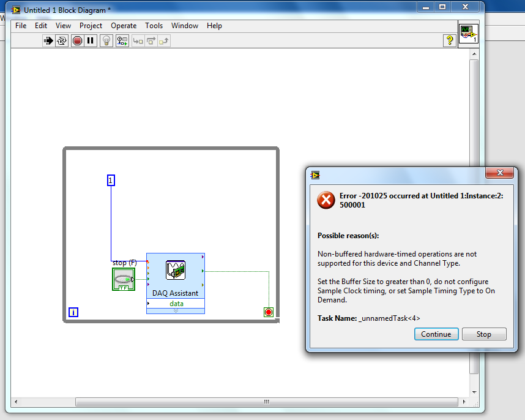Select the stop (F) boolean control terminal
The height and width of the screenshot is (420, 525).
tap(124, 279)
